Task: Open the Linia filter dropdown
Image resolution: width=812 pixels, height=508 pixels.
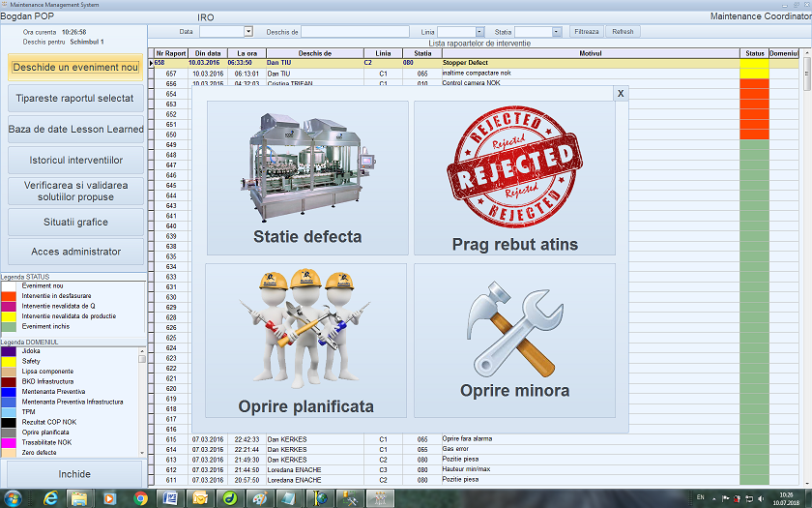Action: click(x=479, y=32)
